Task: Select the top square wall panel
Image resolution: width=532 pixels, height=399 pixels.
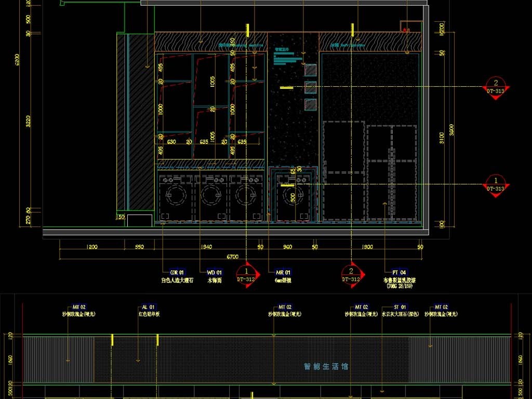Action: click(311, 70)
